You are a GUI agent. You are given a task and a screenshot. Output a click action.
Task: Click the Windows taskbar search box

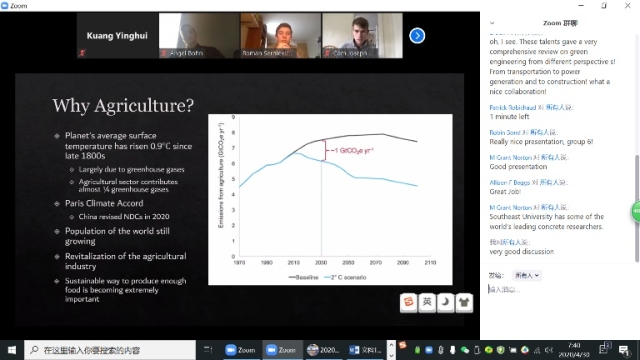click(110, 350)
